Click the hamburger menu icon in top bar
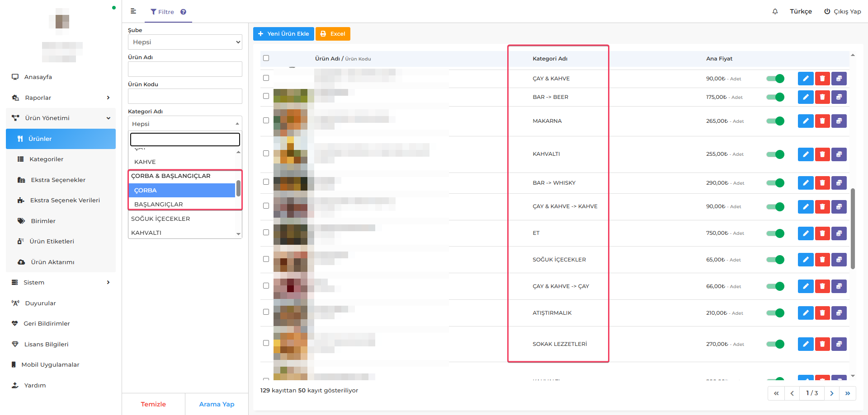This screenshot has height=415, width=868. point(133,11)
